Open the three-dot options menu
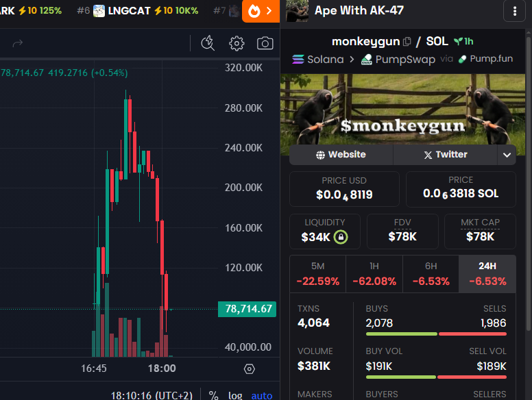The image size is (532, 400). tap(515, 11)
